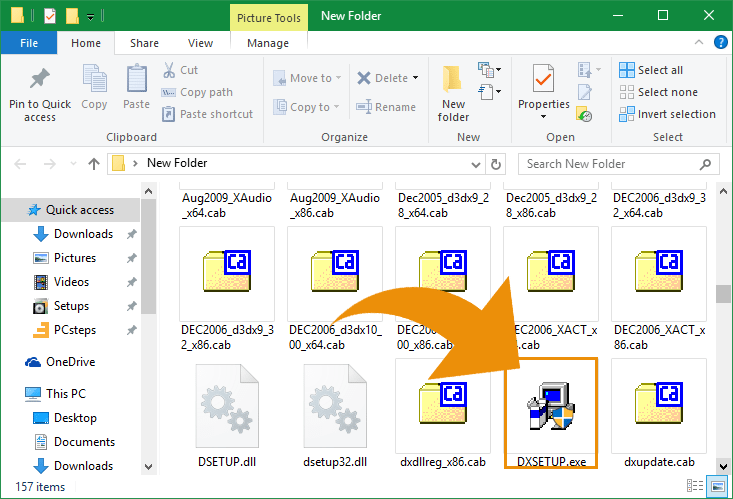The image size is (733, 499).
Task: Switch to Details view in the status bar
Action: coord(695,486)
